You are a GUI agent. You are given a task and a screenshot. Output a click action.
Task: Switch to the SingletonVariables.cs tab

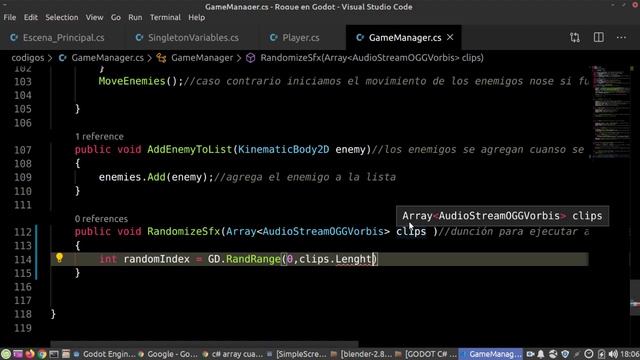(x=192, y=38)
